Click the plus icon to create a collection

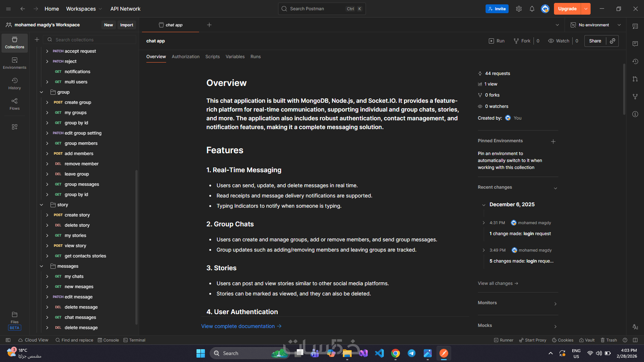[x=37, y=39]
